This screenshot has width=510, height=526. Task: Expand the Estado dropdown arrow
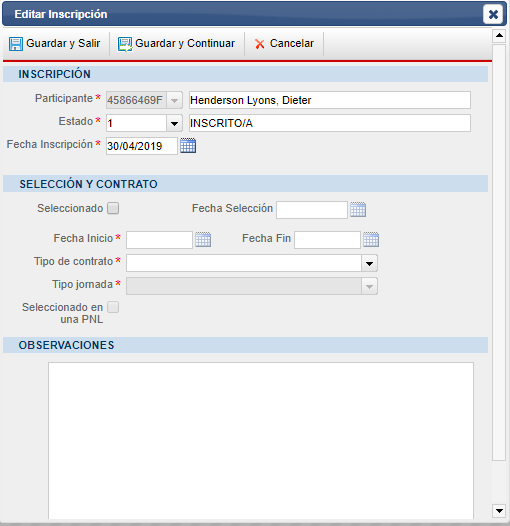coord(174,123)
